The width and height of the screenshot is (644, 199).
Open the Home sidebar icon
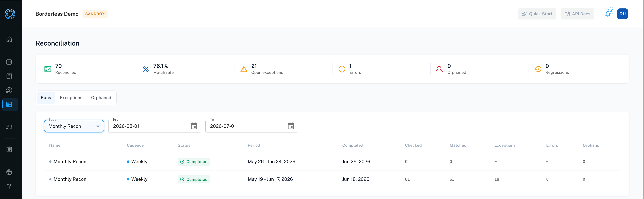click(x=9, y=39)
